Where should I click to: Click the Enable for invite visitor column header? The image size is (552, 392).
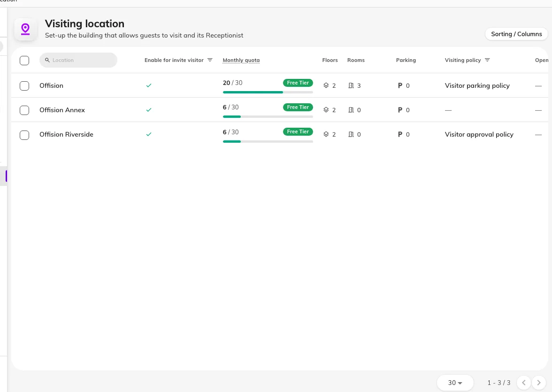(x=174, y=60)
